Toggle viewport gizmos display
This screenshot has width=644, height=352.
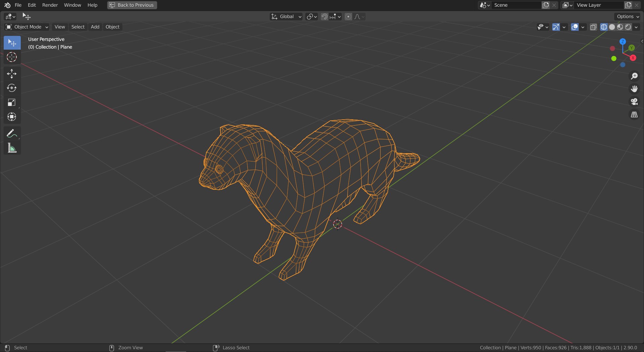click(556, 27)
